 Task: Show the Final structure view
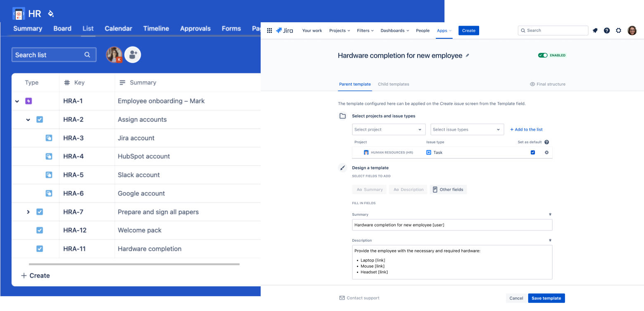547,84
